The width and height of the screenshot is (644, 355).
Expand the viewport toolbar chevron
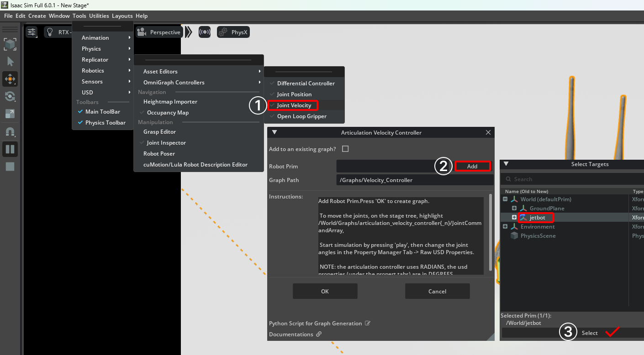tap(189, 32)
